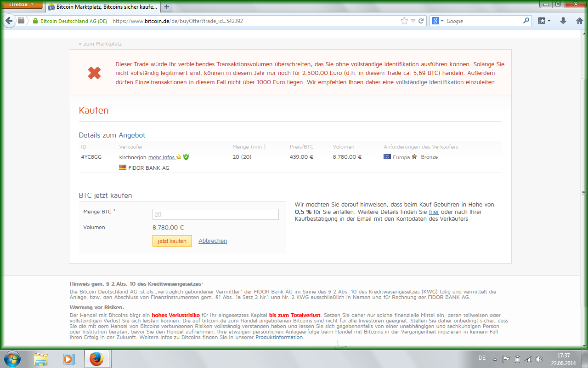The image size is (588, 368).
Task: Follow the '« zum Marktplatz' link
Action: pyautogui.click(x=100, y=44)
